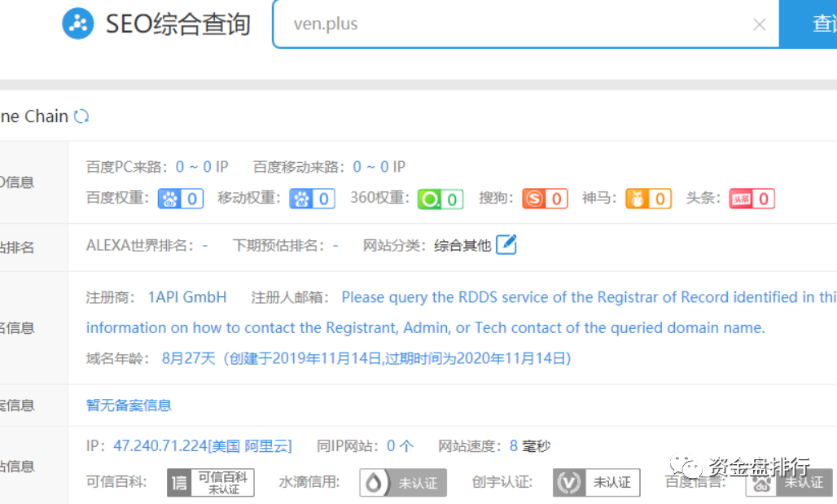This screenshot has height=504, width=837.
Task: Click the 百度PC来路 IP range value
Action: [202, 167]
